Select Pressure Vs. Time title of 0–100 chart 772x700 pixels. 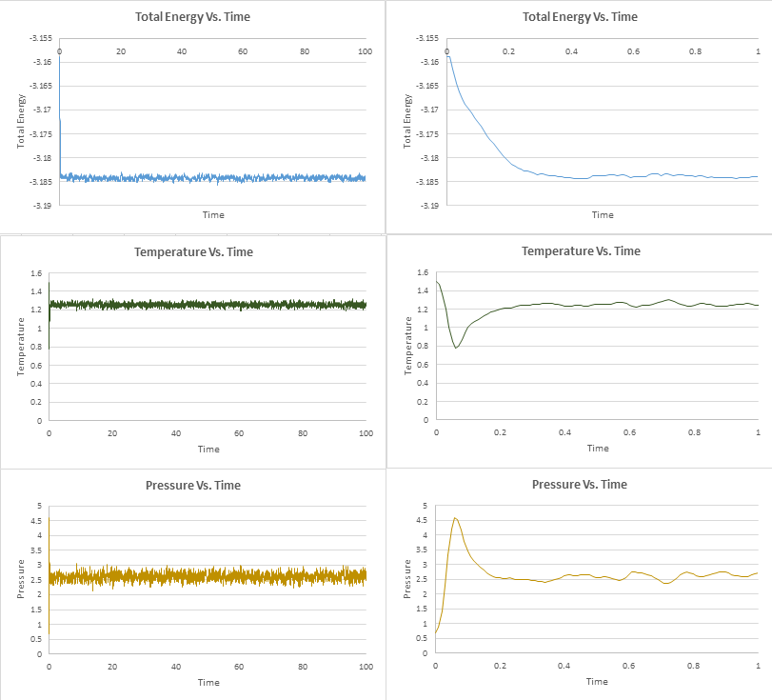(193, 485)
